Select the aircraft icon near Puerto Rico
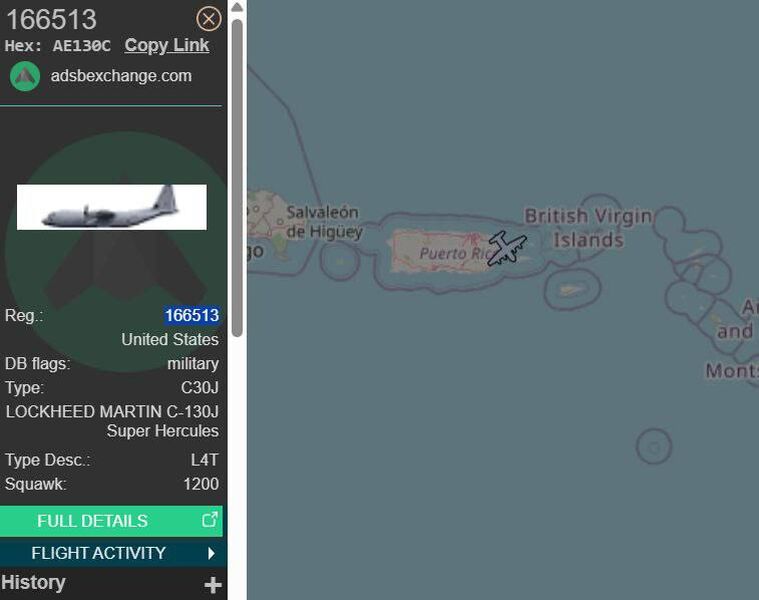 [x=507, y=248]
